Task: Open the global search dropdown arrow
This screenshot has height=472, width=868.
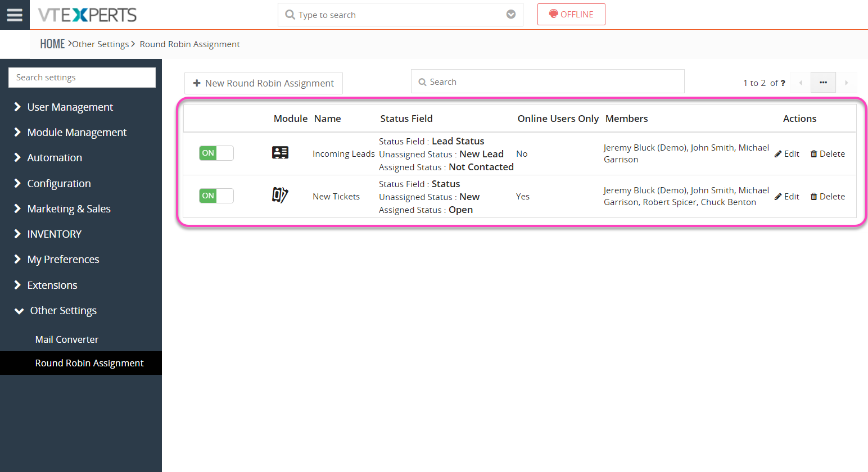Action: pyautogui.click(x=511, y=15)
